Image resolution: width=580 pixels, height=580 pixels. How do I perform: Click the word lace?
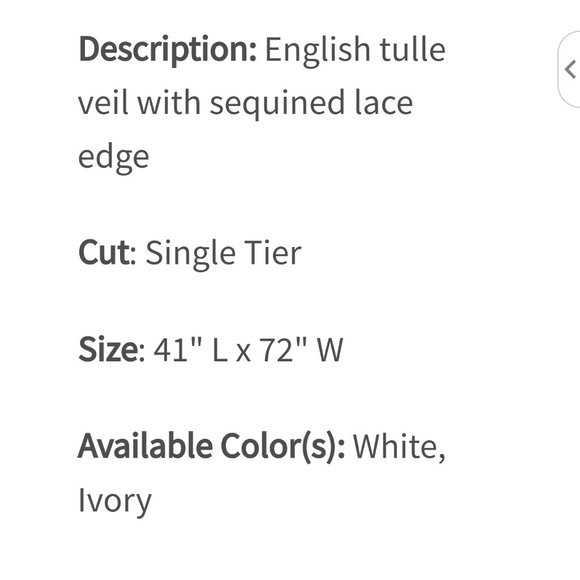(384, 103)
